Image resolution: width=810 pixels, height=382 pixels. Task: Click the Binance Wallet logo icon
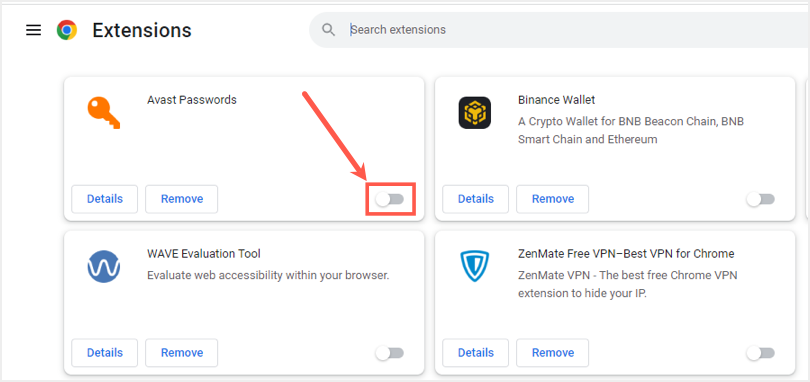click(475, 113)
